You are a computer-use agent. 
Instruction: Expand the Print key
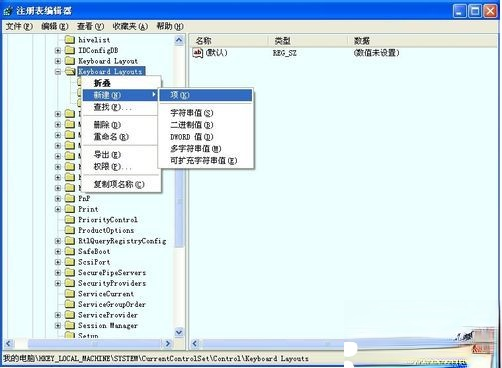[x=58, y=209]
